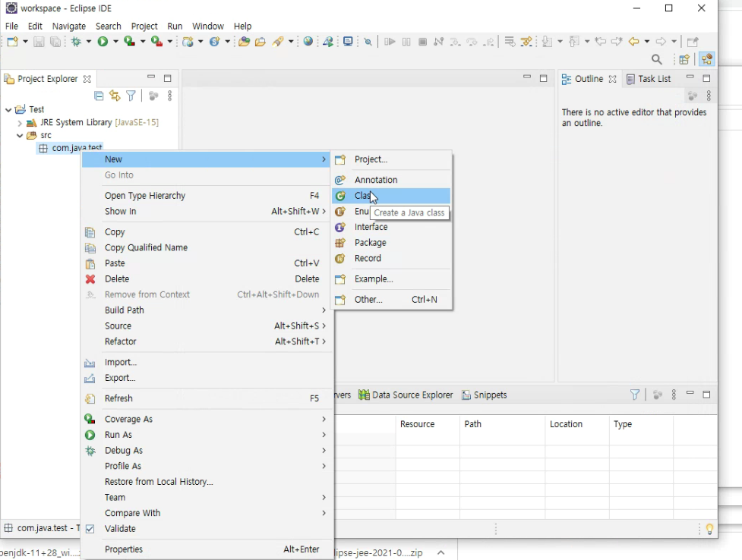Close the Outline tab
The height and width of the screenshot is (560, 742).
pos(612,79)
